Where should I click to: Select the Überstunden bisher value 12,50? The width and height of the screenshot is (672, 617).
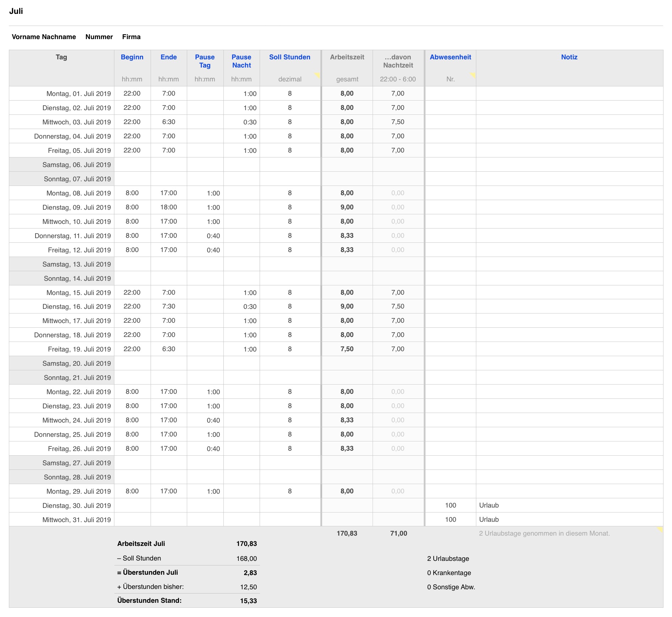(x=248, y=587)
